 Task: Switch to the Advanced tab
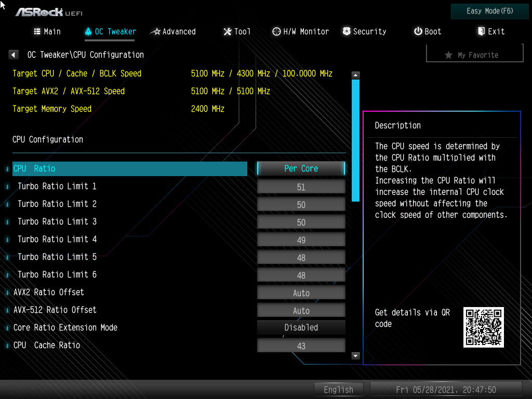pyautogui.click(x=172, y=31)
